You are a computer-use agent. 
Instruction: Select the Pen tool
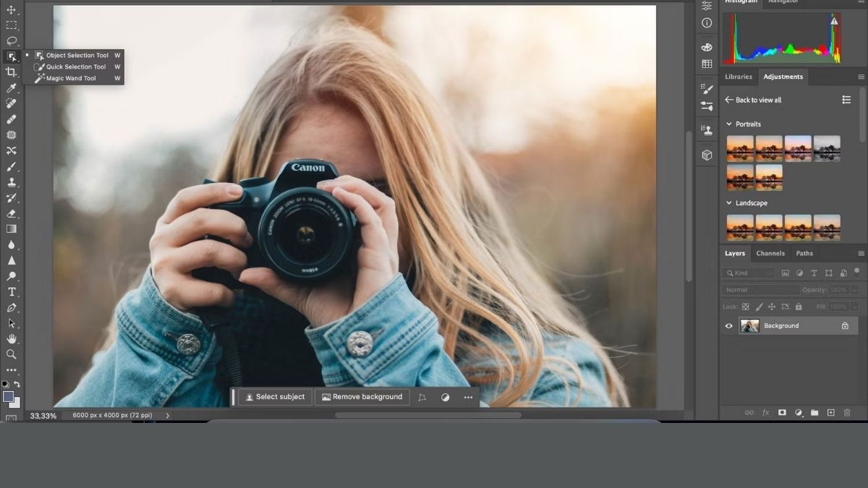[11, 307]
